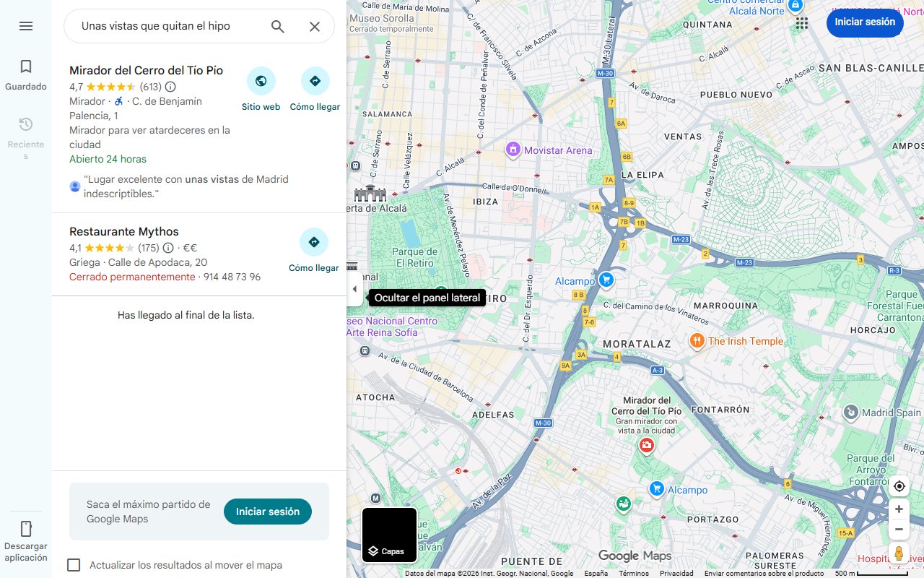
Task: Click the search magnifier icon
Action: coord(278,27)
